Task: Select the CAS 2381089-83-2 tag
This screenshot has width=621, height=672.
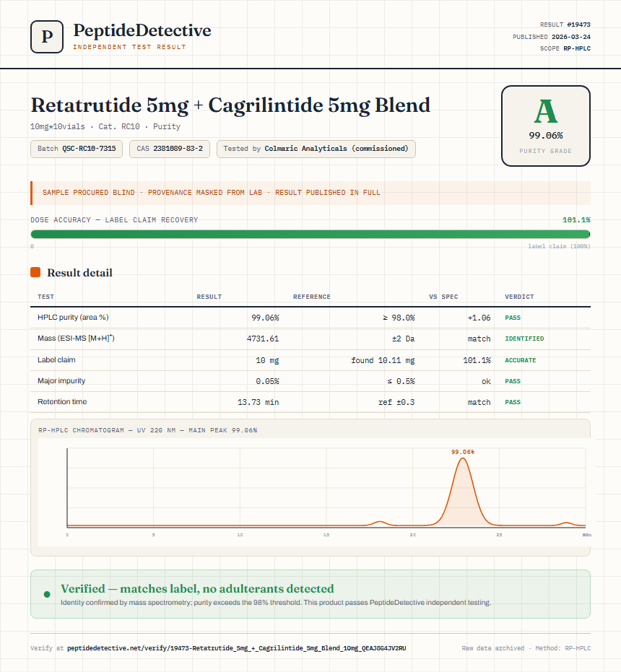Action: pyautogui.click(x=170, y=149)
